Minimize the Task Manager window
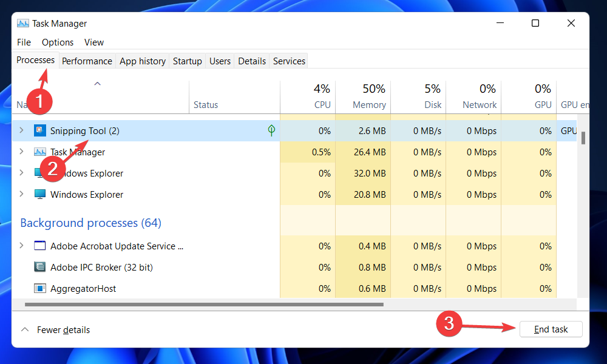 [x=500, y=23]
